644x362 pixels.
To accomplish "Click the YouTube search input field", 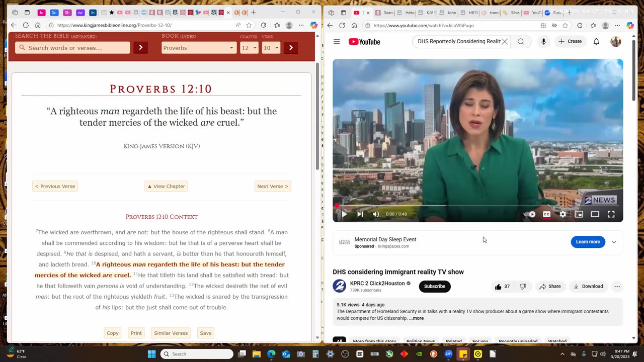I will click(458, 42).
